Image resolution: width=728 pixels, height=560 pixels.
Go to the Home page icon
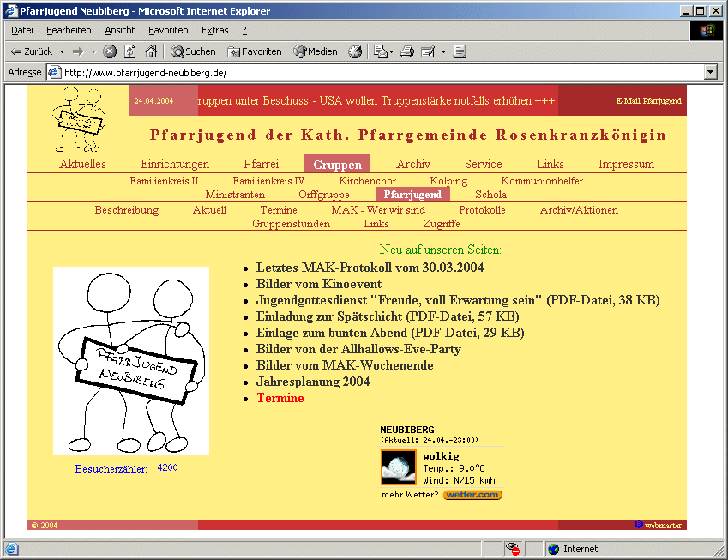(151, 51)
